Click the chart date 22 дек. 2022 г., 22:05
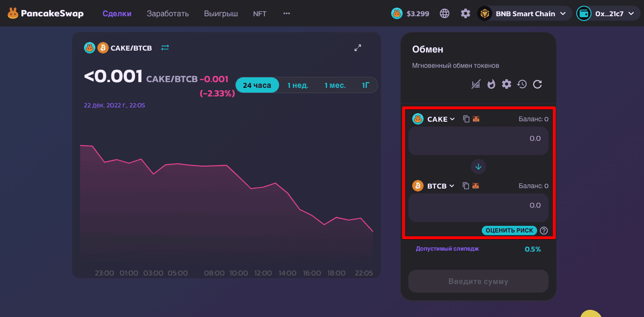644x317 pixels. [x=114, y=105]
